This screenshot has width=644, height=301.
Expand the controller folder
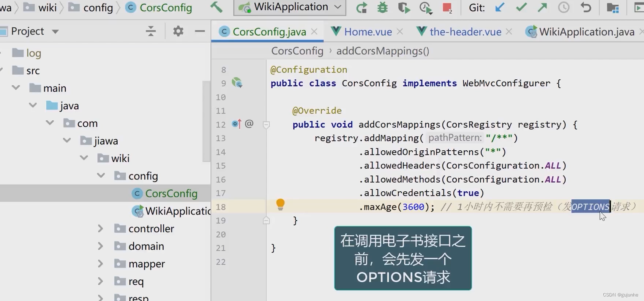point(100,229)
